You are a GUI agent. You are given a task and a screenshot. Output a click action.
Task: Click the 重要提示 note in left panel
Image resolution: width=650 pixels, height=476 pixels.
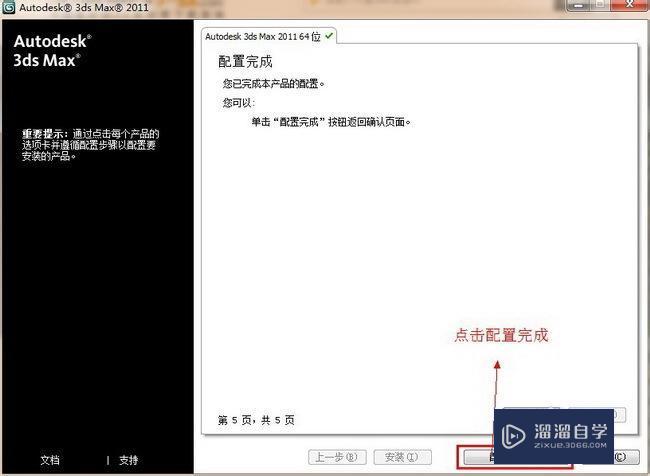[90, 145]
